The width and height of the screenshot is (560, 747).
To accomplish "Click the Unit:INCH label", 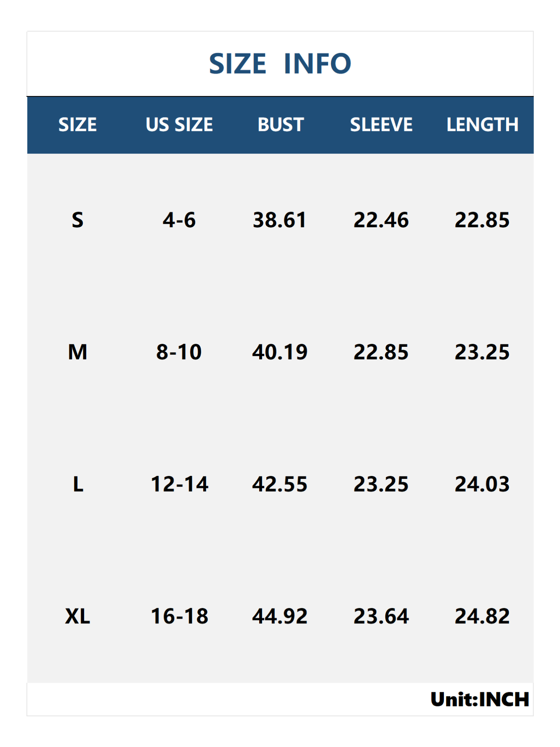I will click(480, 699).
